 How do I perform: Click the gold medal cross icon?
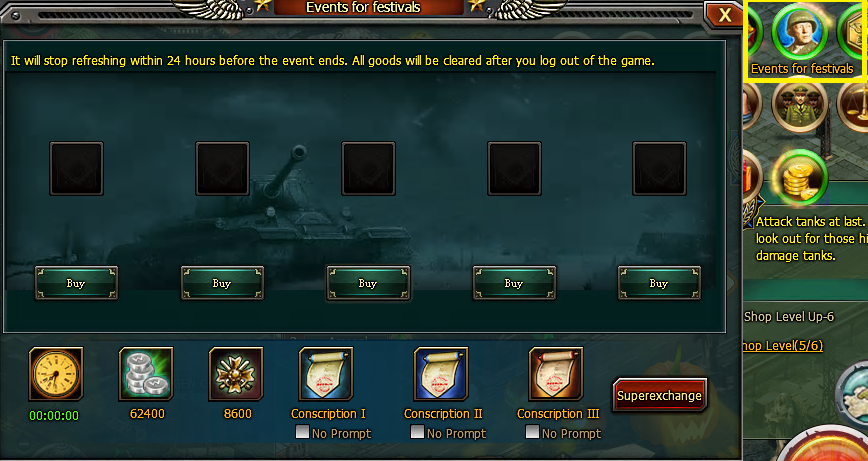236,374
